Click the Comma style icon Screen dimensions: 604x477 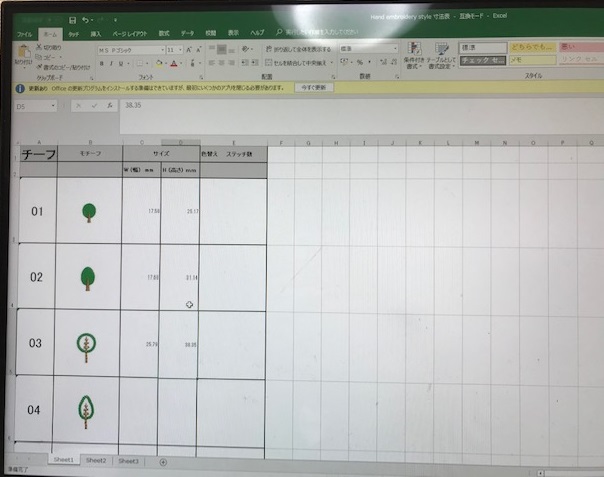click(x=369, y=62)
